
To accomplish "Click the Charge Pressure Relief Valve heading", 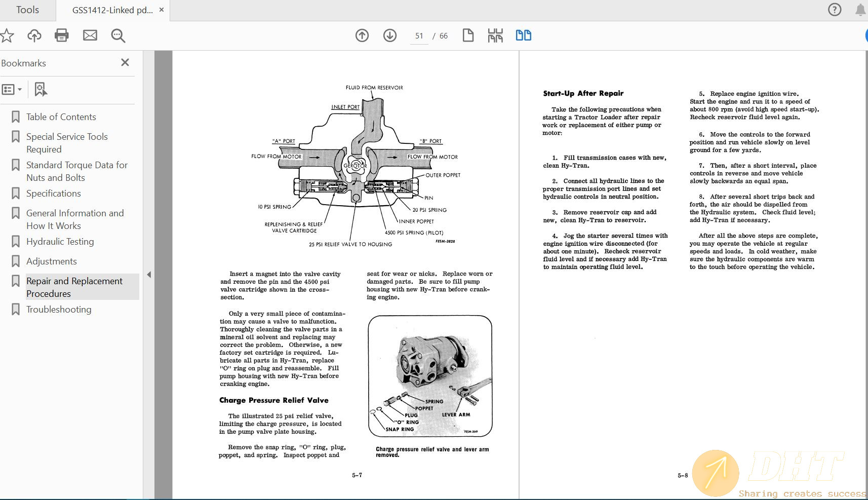I will [x=274, y=400].
